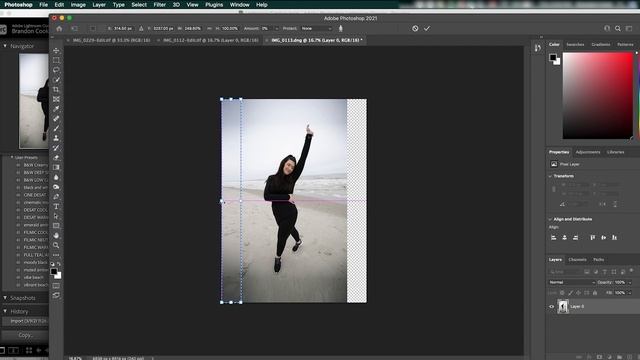Select the Hand tool

56,236
